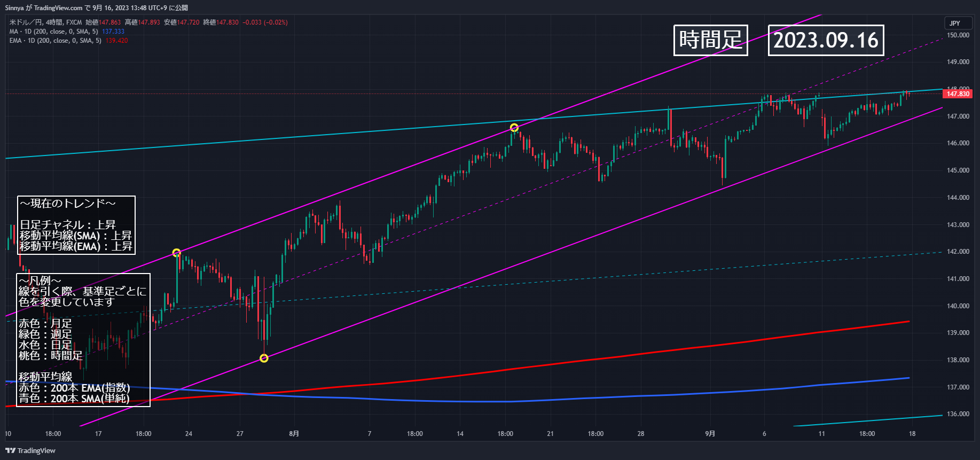The height and width of the screenshot is (460, 980).
Task: Click the 145.000 price axis label
Action: (958, 170)
